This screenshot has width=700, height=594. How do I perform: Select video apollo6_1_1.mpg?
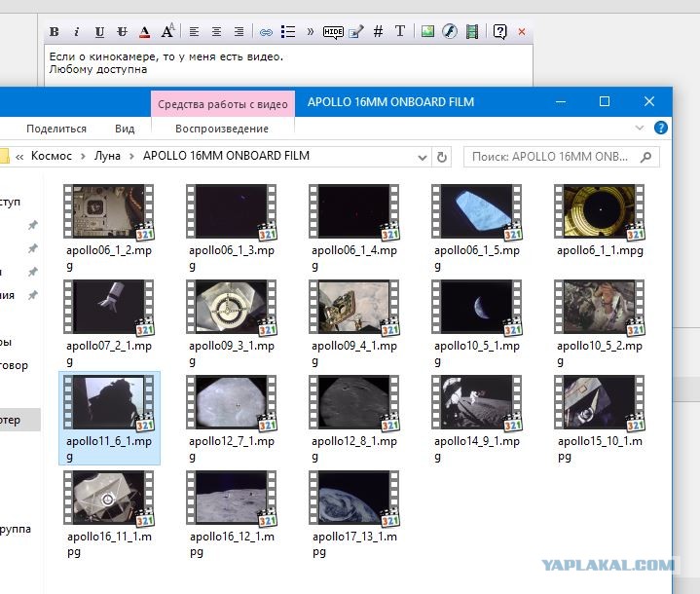click(x=600, y=220)
